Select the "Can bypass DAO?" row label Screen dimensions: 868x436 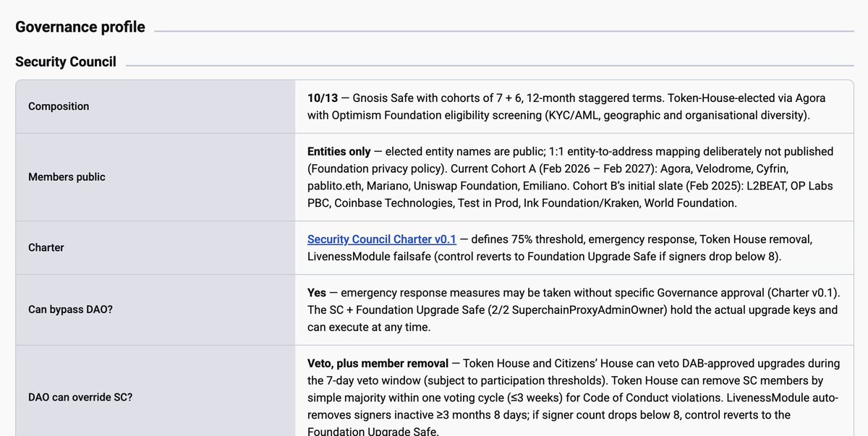(x=70, y=309)
